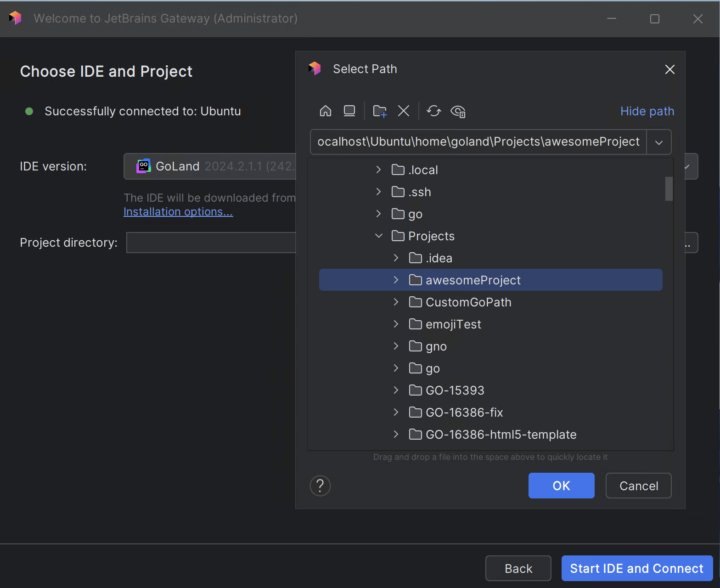Select the GO-16386-fix folder
The width and height of the screenshot is (720, 588).
[x=464, y=413]
